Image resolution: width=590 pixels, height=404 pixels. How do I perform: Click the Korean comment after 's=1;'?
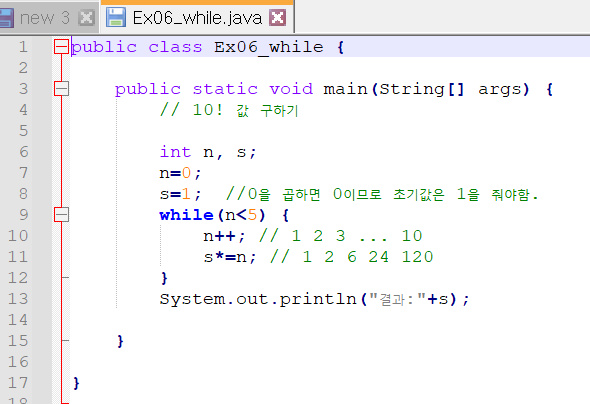pyautogui.click(x=382, y=194)
